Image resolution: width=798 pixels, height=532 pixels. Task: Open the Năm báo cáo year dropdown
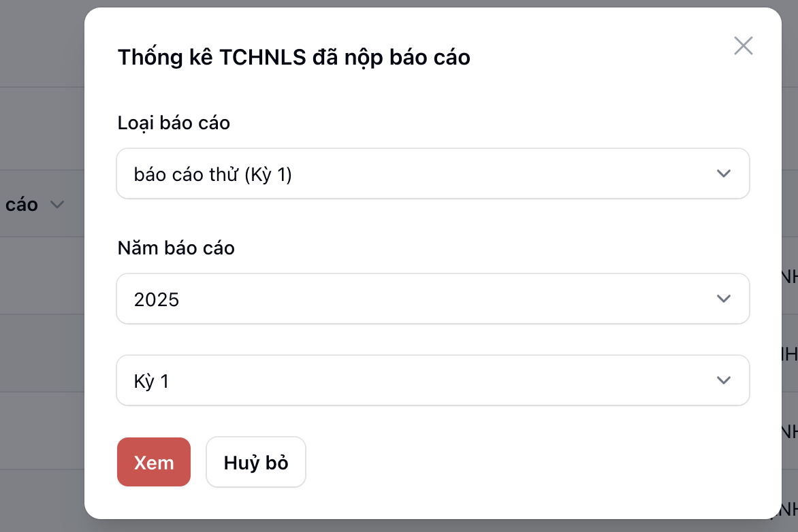click(432, 299)
